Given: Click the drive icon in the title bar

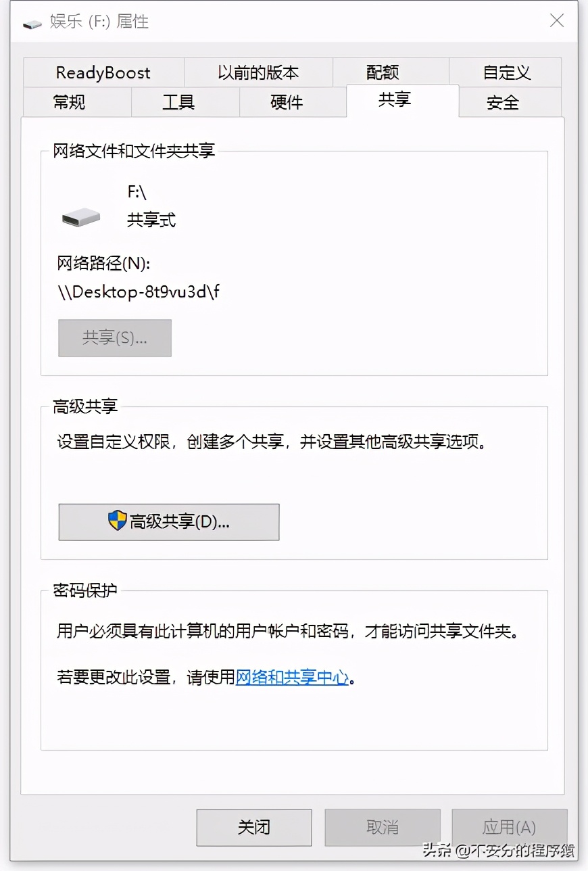Looking at the screenshot, I should click(30, 21).
